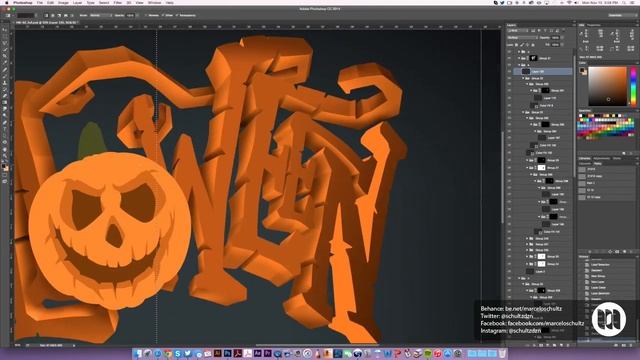Screen dimensions: 640x360
Task: Open the Image menu
Action: 63,2
